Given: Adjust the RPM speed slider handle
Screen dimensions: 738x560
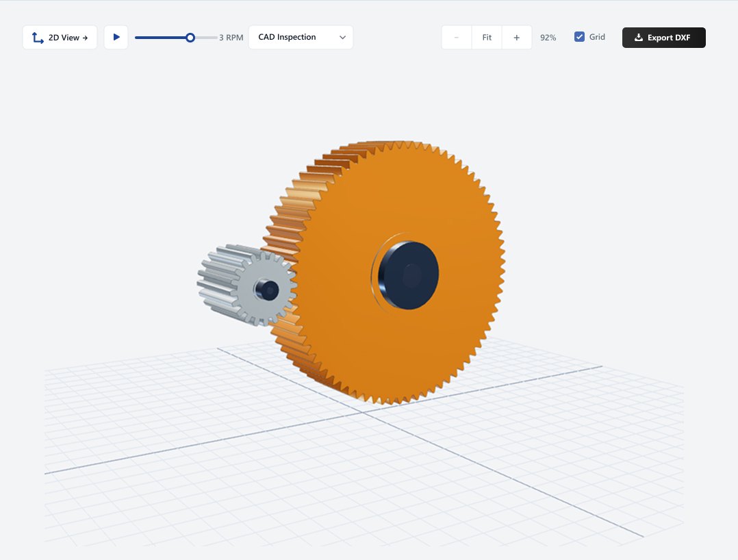Looking at the screenshot, I should (190, 38).
